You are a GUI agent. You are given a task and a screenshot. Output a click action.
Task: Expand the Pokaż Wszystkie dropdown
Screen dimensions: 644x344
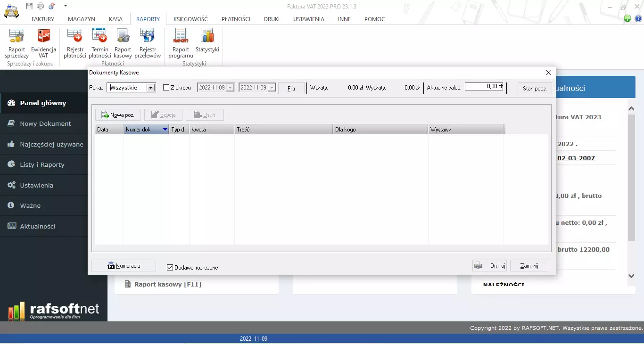[150, 88]
